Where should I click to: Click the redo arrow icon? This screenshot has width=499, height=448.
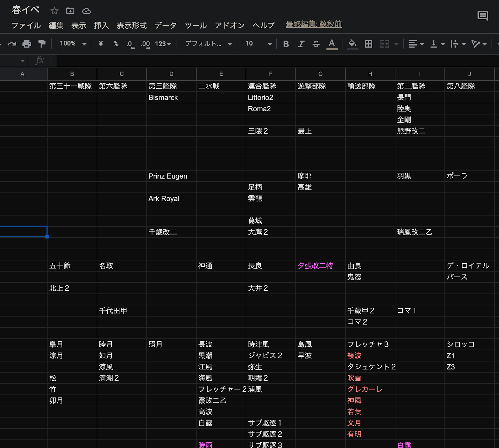pyautogui.click(x=12, y=44)
